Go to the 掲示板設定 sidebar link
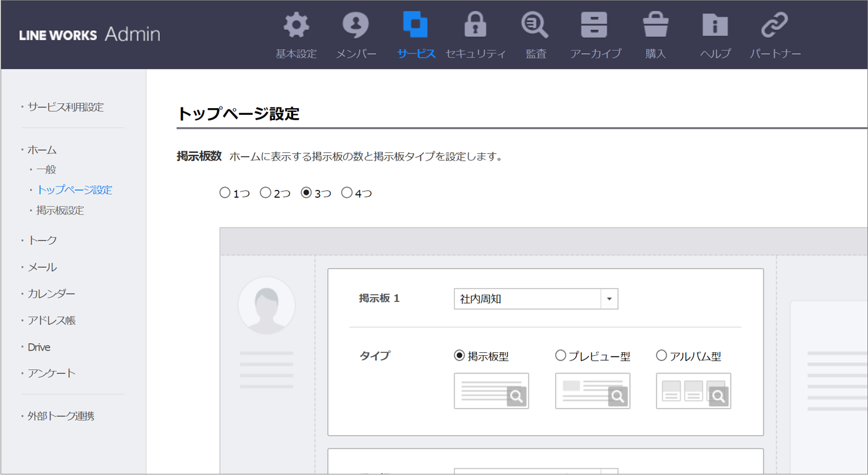Image resolution: width=868 pixels, height=475 pixels. coord(60,211)
